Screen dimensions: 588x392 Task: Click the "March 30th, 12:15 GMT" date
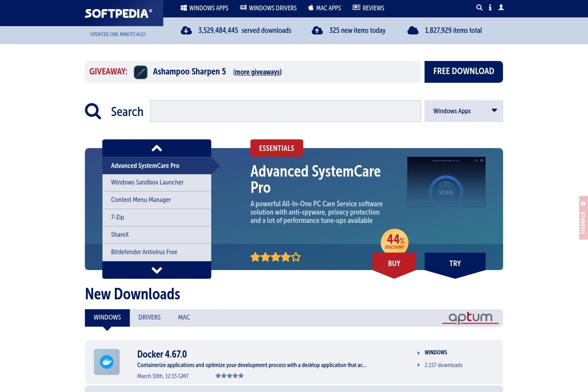coord(163,376)
